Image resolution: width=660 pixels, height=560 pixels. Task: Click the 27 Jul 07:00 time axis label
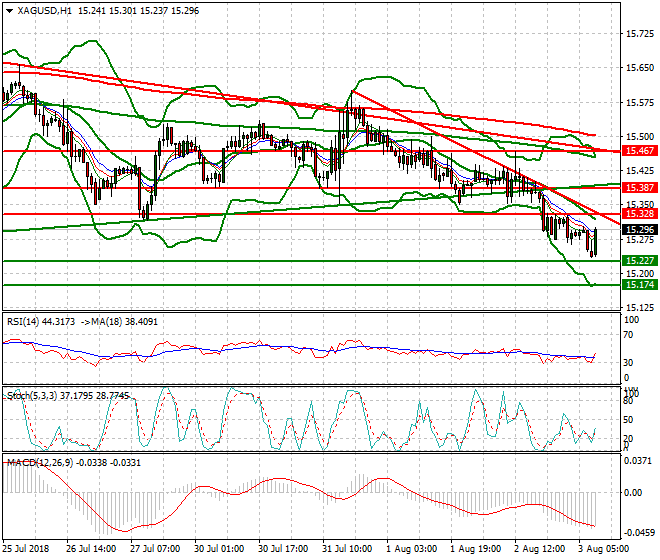point(155,549)
